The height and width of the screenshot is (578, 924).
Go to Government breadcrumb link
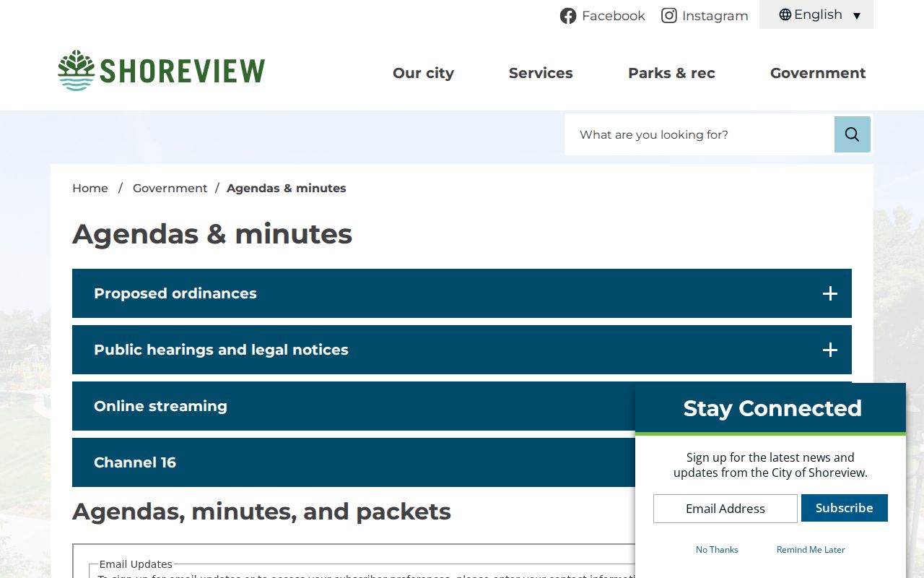170,188
